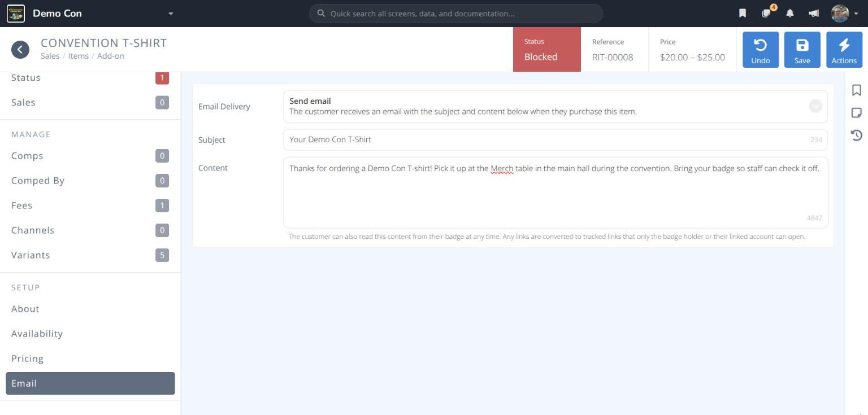
Task: Go to Comped By in sidebar
Action: pos(90,181)
